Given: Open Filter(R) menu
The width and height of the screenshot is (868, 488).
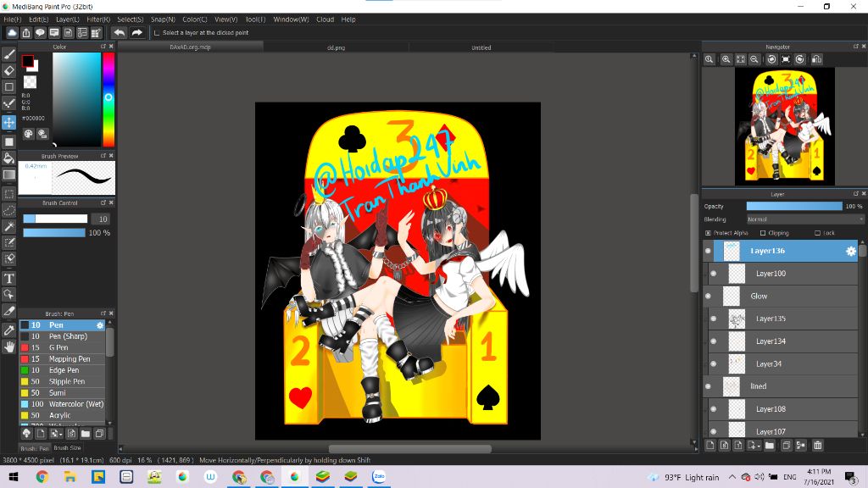Looking at the screenshot, I should (x=98, y=19).
